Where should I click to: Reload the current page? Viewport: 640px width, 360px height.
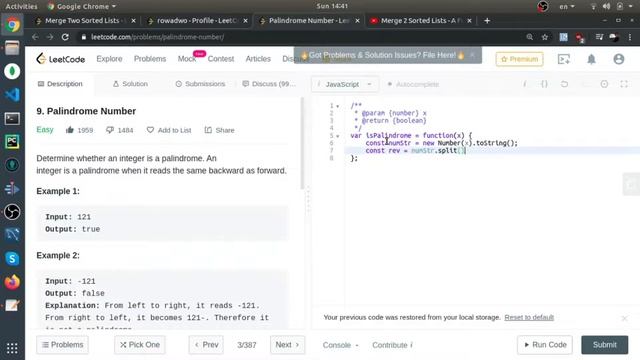tap(65, 37)
